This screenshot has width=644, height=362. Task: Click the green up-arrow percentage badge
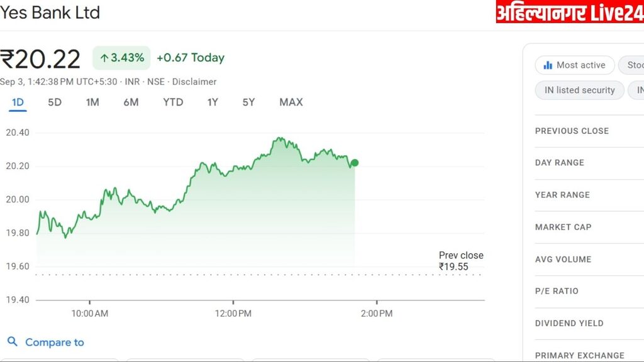[122, 58]
